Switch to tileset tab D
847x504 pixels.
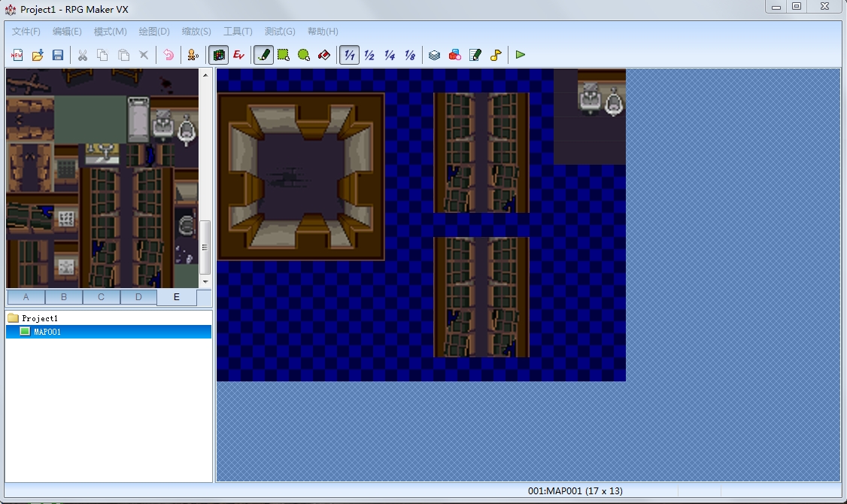tap(138, 297)
